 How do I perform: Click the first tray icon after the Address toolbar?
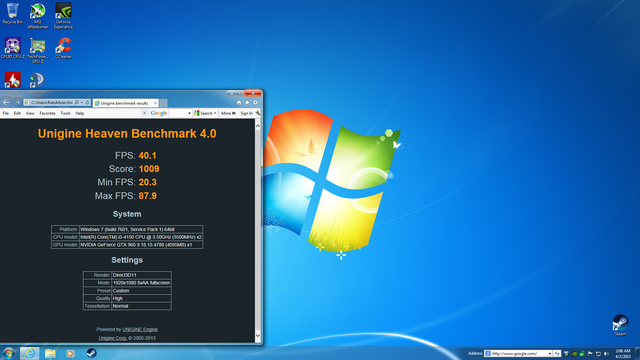[566, 353]
